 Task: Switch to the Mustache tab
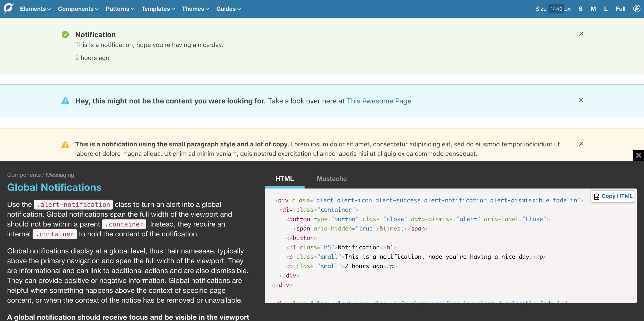(x=331, y=178)
